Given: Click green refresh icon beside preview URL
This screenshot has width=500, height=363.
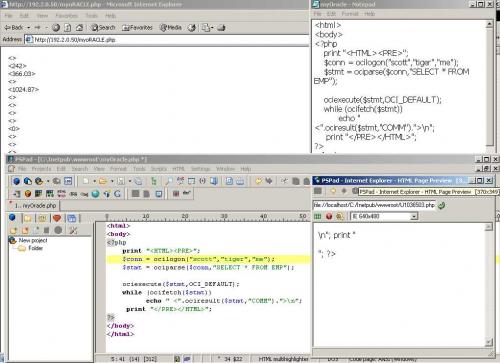Looking at the screenshot, I should (x=442, y=205).
